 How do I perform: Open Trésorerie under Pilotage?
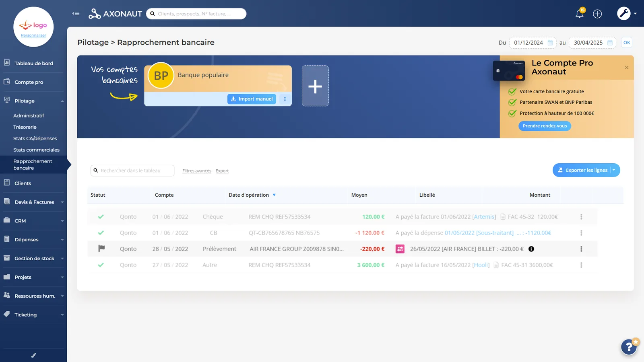tap(25, 127)
